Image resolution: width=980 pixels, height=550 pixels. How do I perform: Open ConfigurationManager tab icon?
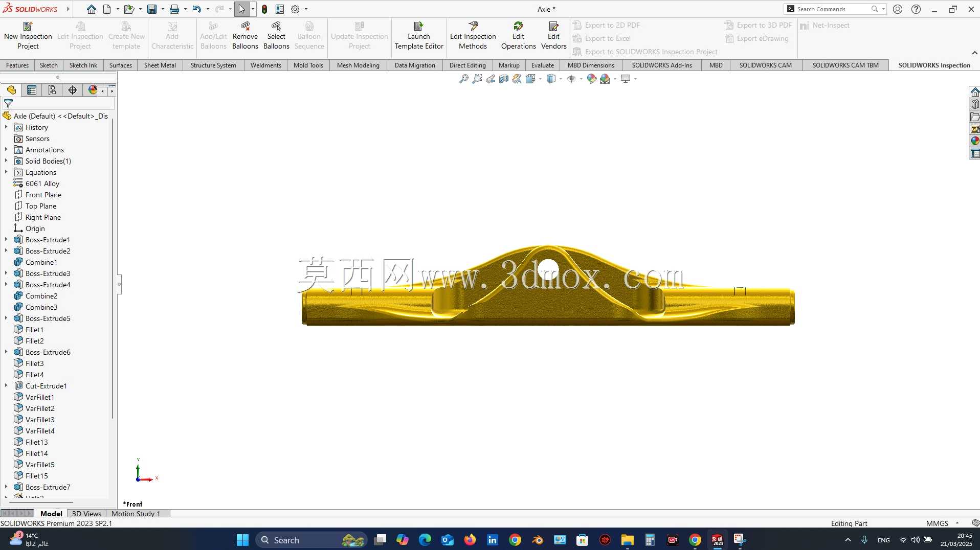tap(52, 90)
